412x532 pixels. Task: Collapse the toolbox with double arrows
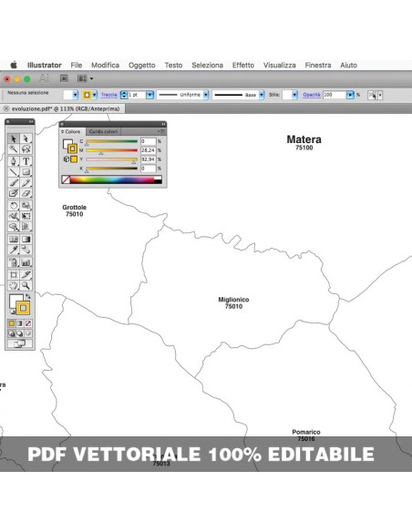[x=31, y=121]
